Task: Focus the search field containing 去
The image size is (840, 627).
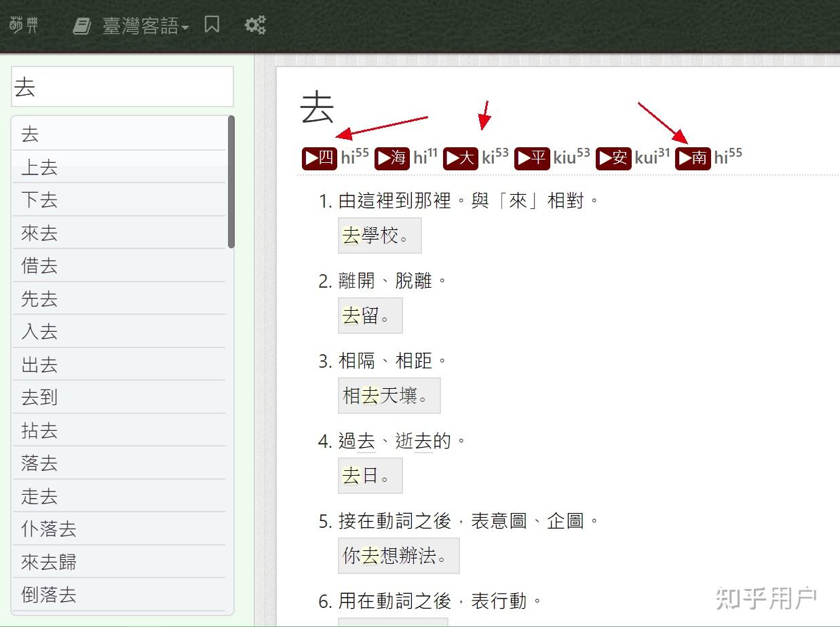Action: pos(122,86)
